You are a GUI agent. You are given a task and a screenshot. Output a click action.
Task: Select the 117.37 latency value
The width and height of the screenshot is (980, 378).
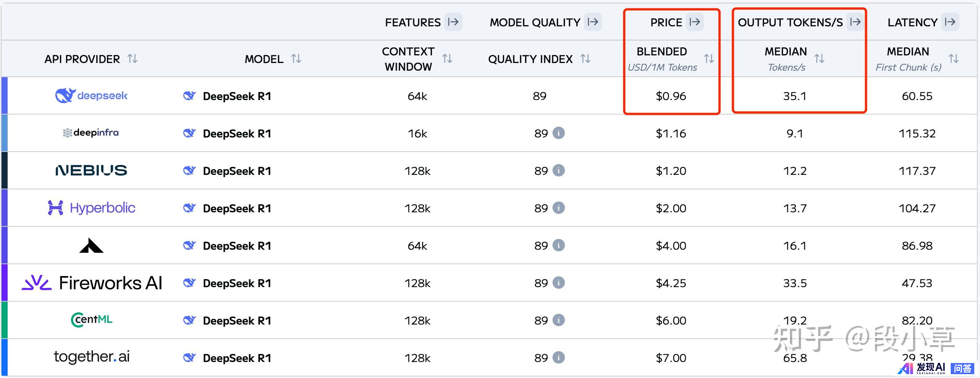(x=917, y=171)
